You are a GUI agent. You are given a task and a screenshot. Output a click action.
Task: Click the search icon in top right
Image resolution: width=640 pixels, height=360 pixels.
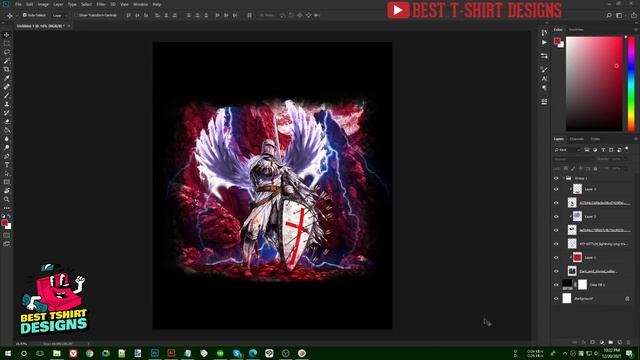(609, 15)
